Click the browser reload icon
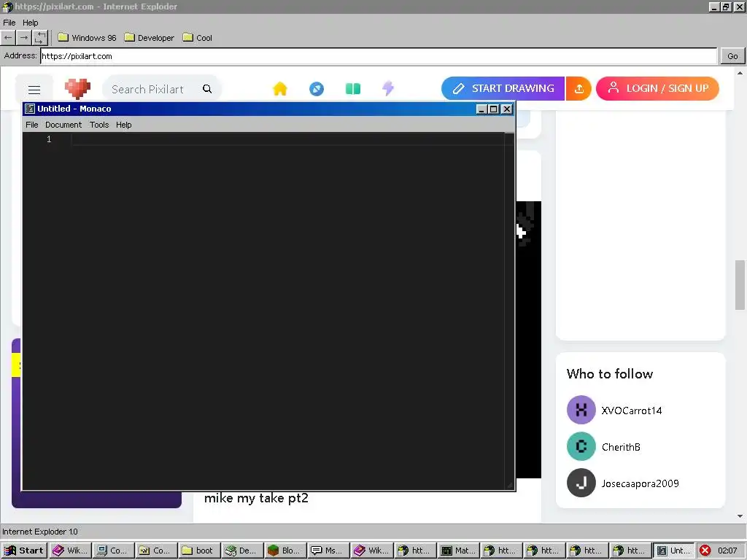The image size is (747, 560). 40,38
